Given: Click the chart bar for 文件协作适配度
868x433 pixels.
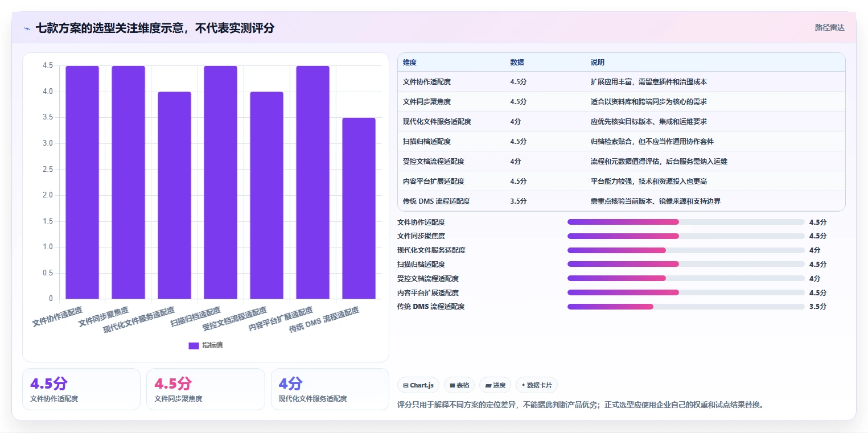Looking at the screenshot, I should (82, 182).
